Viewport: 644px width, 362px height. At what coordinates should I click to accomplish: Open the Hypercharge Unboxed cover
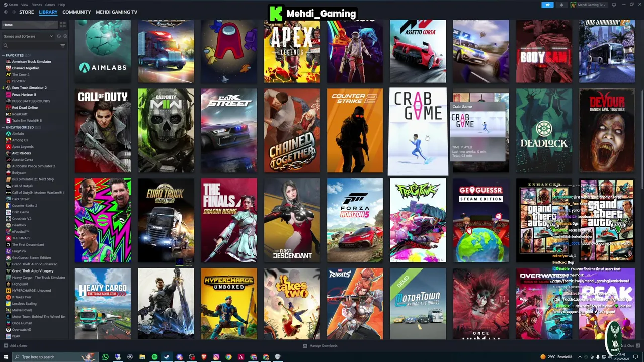tap(229, 304)
